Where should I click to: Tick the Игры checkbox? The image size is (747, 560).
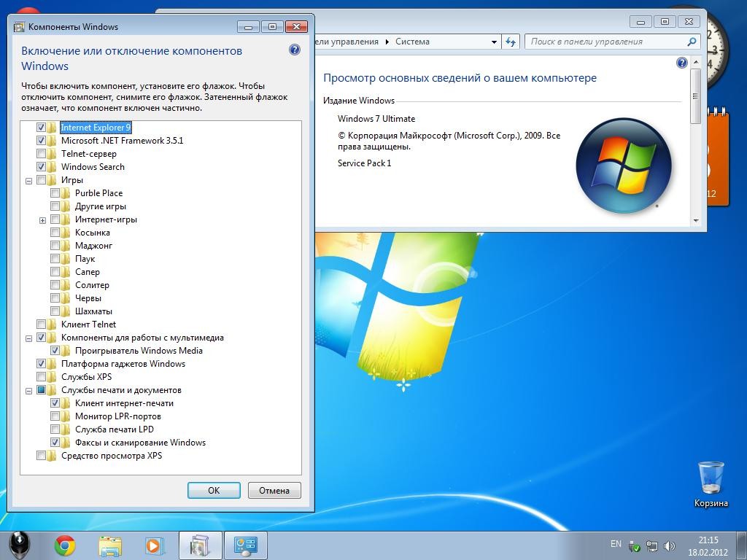[x=41, y=180]
